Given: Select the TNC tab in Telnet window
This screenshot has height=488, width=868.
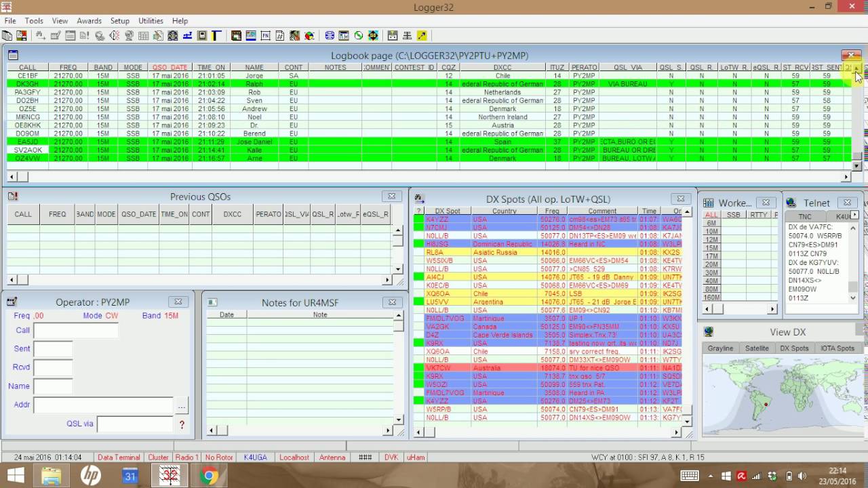Looking at the screenshot, I should [804, 217].
